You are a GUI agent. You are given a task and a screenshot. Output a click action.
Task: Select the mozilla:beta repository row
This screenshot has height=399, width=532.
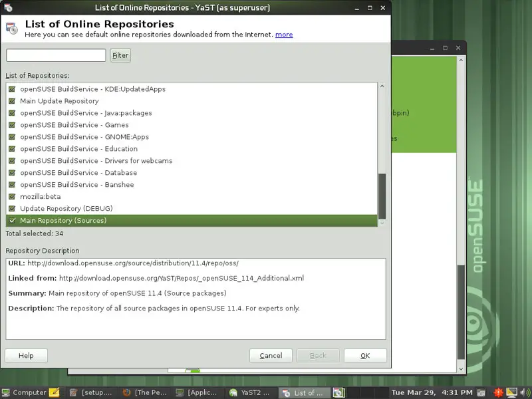(192, 196)
